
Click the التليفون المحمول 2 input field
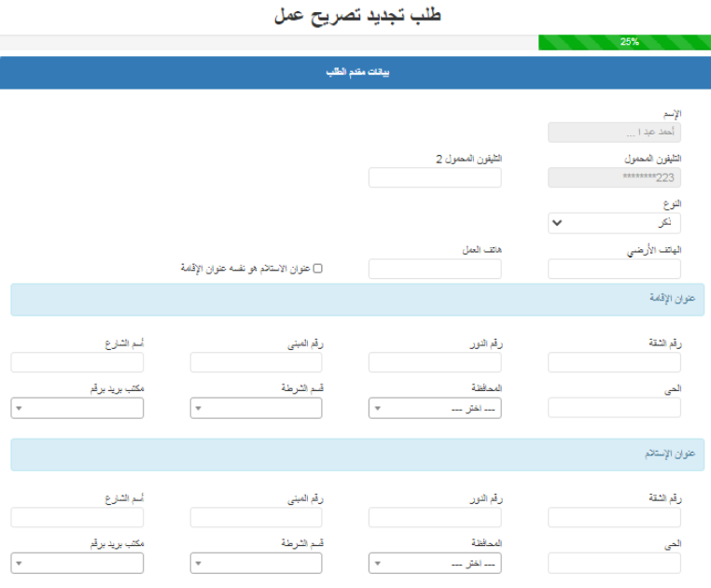tap(435, 177)
